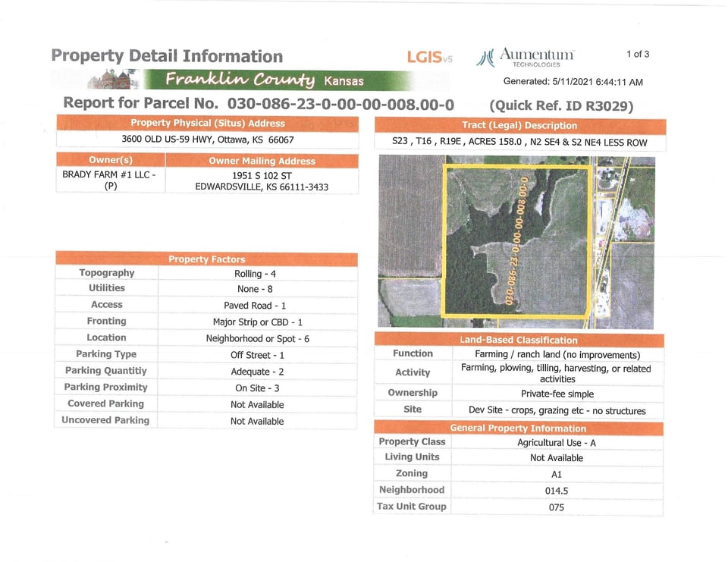Click the 'Topography' label

point(107,272)
